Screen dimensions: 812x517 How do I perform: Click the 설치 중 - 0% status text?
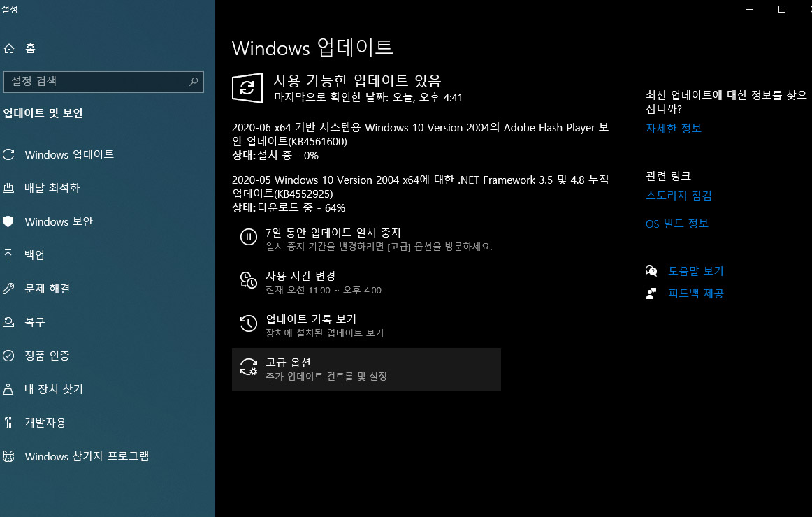point(288,155)
